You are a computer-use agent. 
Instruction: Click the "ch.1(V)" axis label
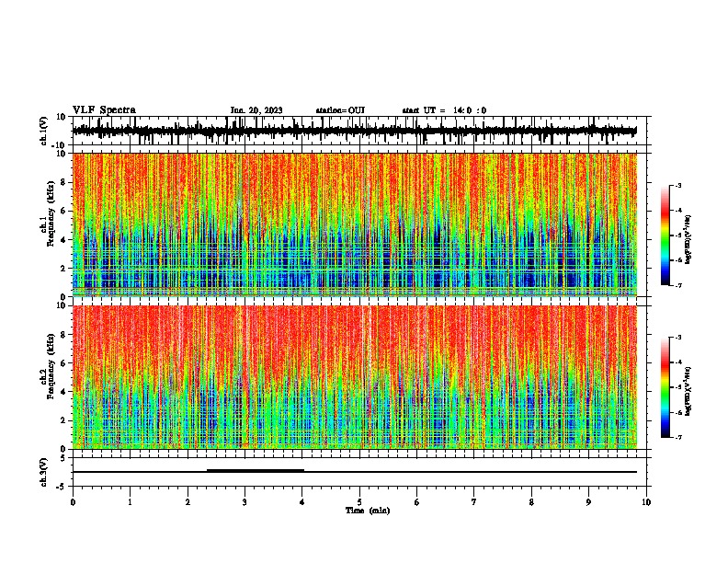[x=43, y=131]
